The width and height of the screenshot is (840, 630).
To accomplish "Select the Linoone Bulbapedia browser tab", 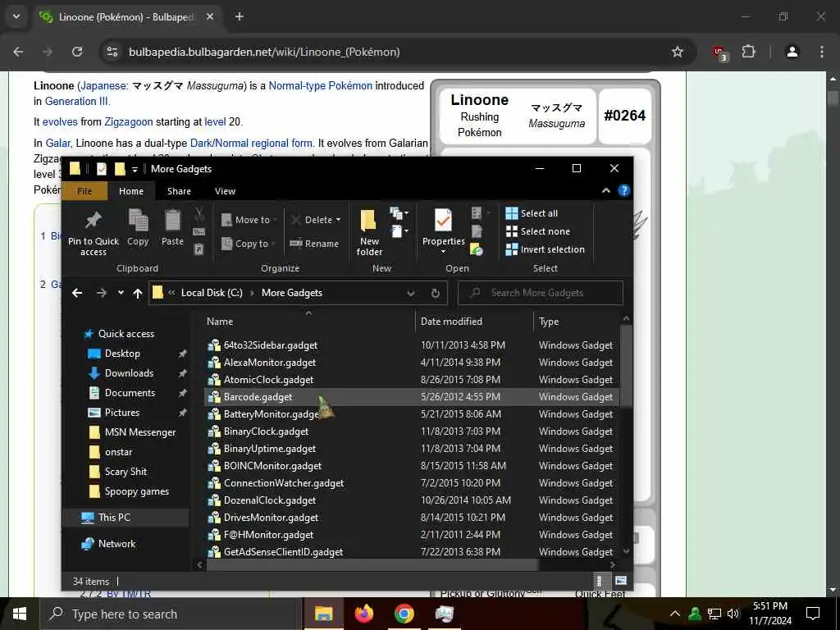I will [x=126, y=17].
